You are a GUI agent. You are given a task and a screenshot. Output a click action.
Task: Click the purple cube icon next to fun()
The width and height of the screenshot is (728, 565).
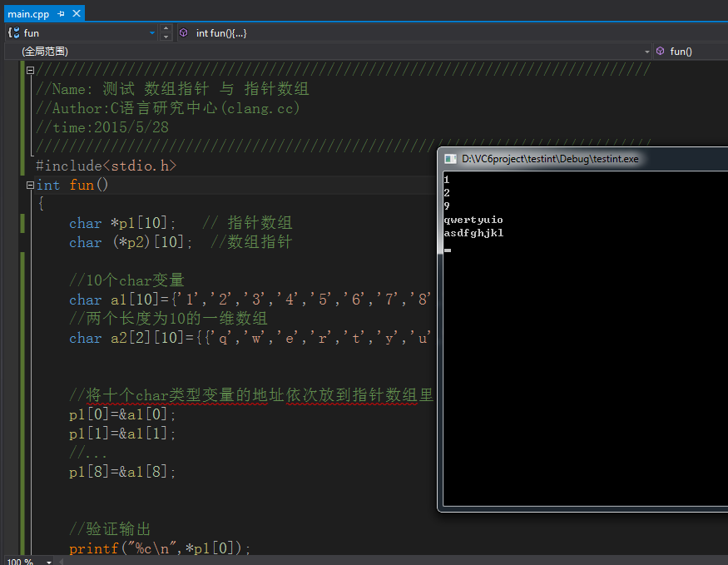click(660, 52)
